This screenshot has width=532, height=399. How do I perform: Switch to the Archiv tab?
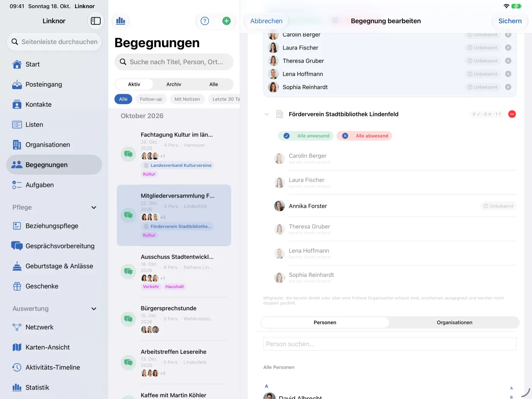(x=174, y=84)
